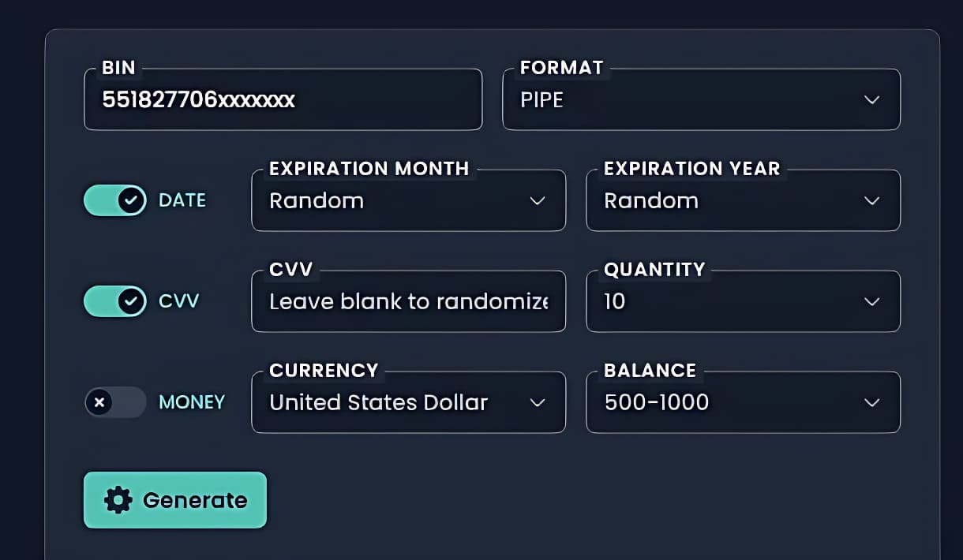Click the Expiration Year chevron arrow
963x560 pixels.
point(871,201)
